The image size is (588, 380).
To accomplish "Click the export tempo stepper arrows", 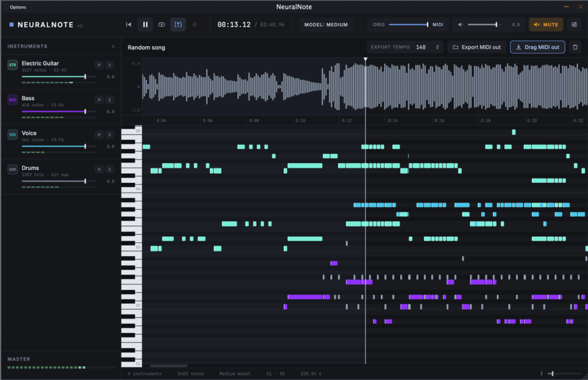I will [437, 47].
